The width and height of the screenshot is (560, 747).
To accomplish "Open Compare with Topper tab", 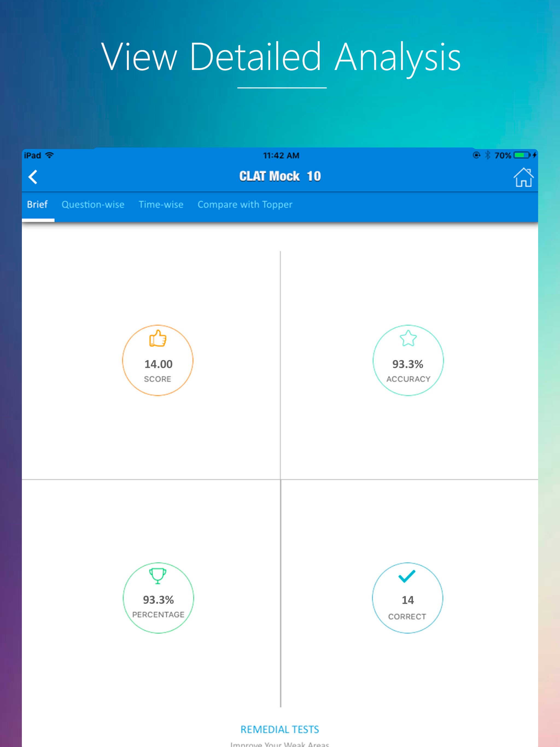I will click(245, 205).
